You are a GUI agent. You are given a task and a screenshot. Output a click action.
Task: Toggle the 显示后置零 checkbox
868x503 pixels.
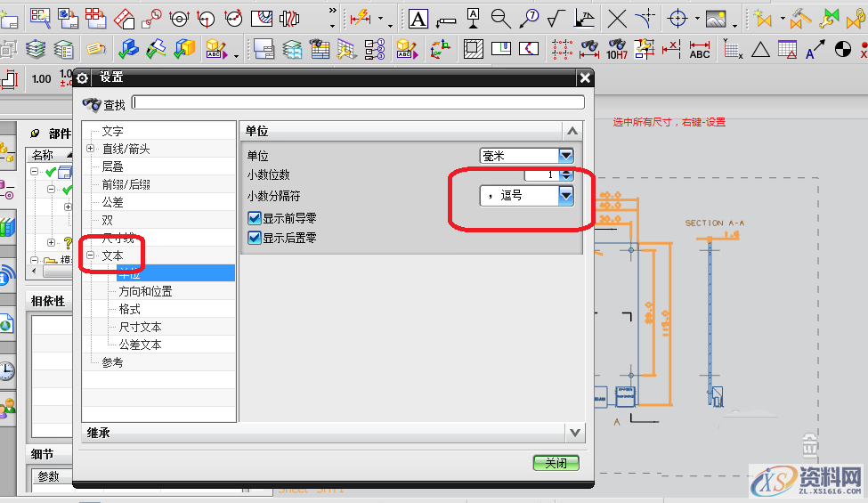coord(254,238)
